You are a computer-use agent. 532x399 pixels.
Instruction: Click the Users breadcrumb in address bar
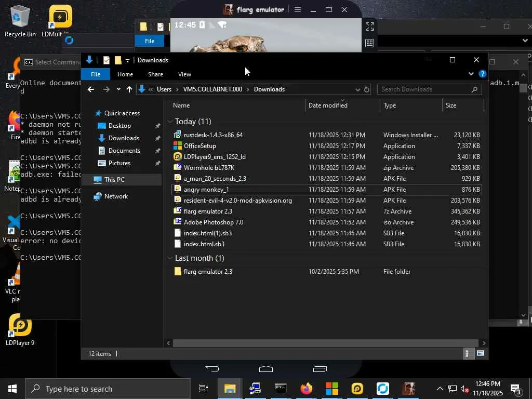(x=164, y=89)
